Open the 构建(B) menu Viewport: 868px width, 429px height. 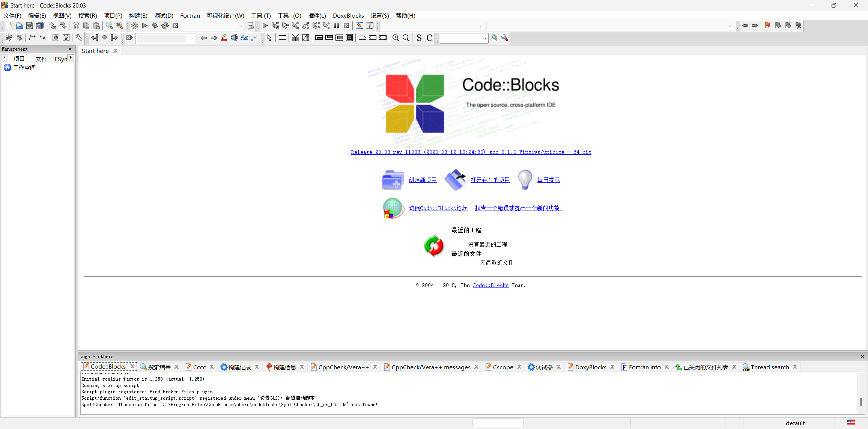point(138,15)
